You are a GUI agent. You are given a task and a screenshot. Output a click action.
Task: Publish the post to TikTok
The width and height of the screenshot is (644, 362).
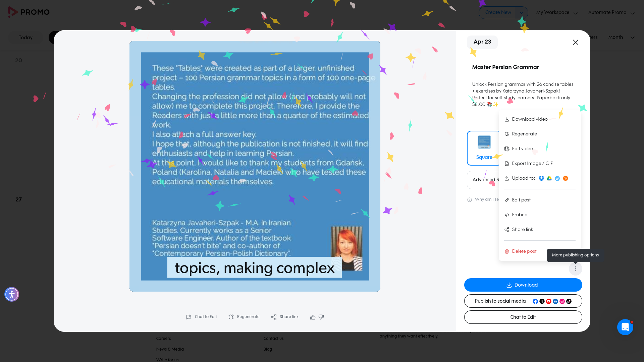569,301
